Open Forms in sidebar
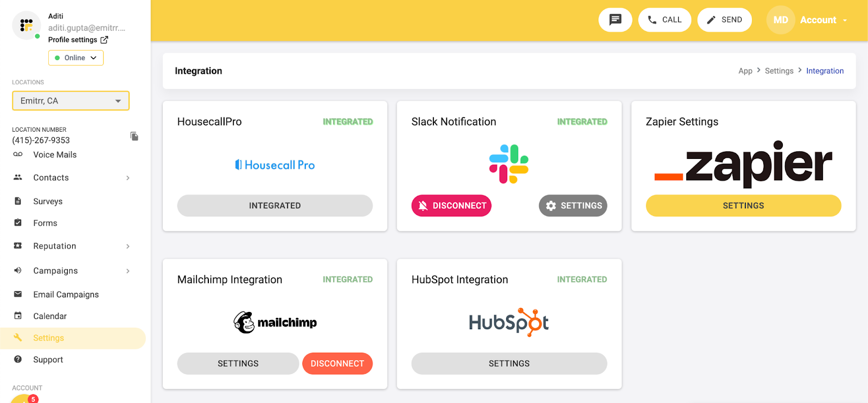Screen dimensions: 868x403 click(45, 223)
